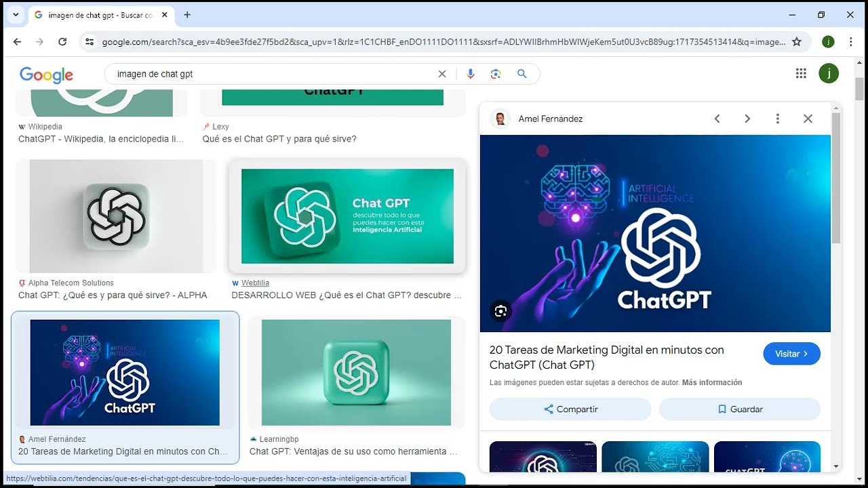The width and height of the screenshot is (868, 488).
Task: Open the Chrome tab search dropdown
Action: tap(15, 14)
